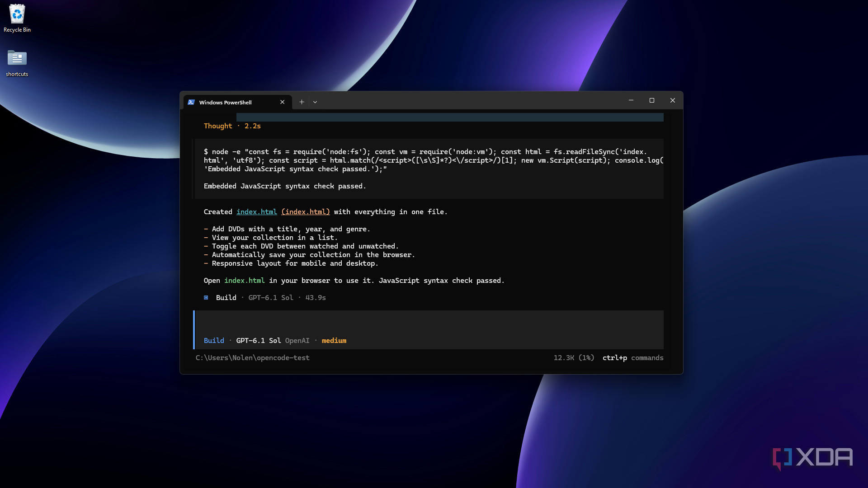Click the 43.9s build duration text
Image resolution: width=868 pixels, height=488 pixels.
pos(316,298)
